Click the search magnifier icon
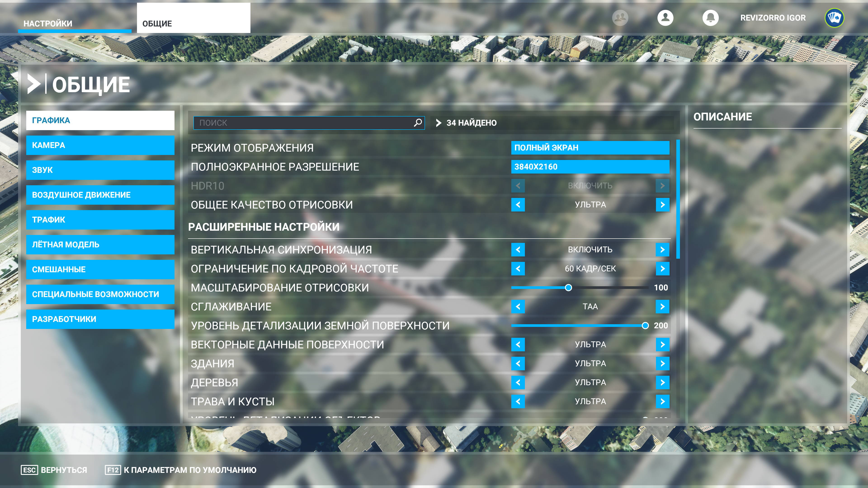The width and height of the screenshot is (868, 488). click(418, 123)
